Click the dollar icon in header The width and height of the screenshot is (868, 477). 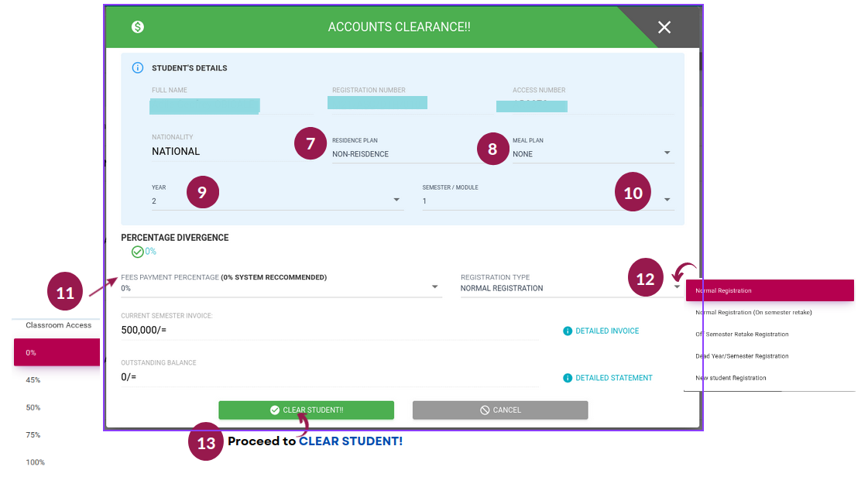[x=138, y=26]
